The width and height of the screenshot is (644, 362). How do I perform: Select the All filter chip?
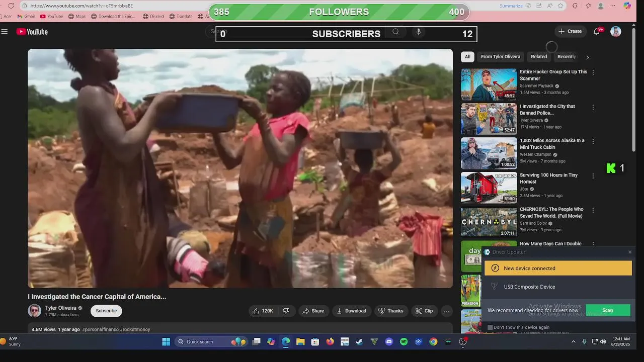pos(467,57)
